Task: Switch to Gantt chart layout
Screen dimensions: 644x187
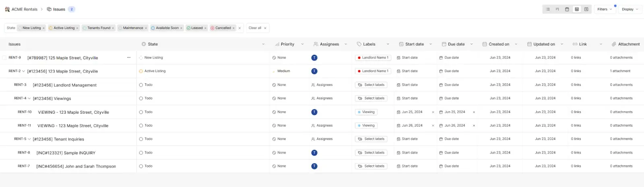Action: coord(586,9)
